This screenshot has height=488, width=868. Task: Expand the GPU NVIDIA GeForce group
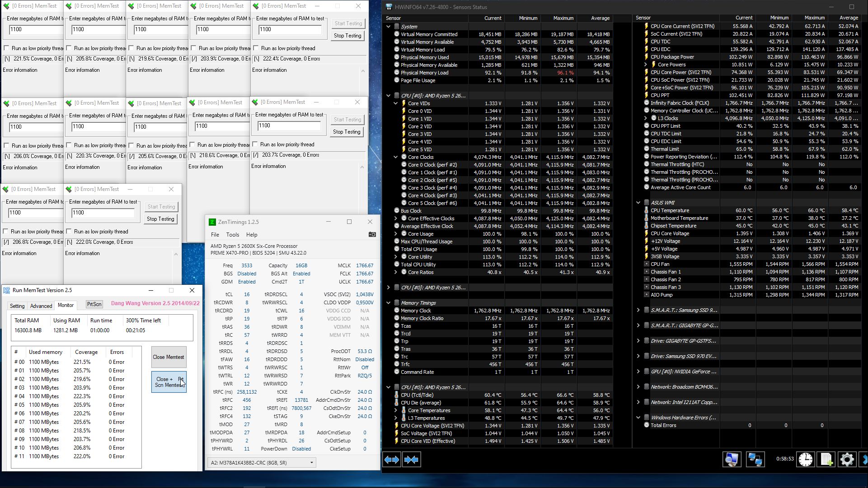638,372
